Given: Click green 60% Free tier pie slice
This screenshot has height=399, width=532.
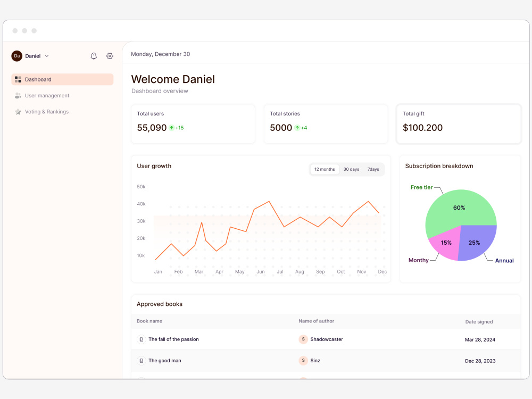Looking at the screenshot, I should coord(459,207).
